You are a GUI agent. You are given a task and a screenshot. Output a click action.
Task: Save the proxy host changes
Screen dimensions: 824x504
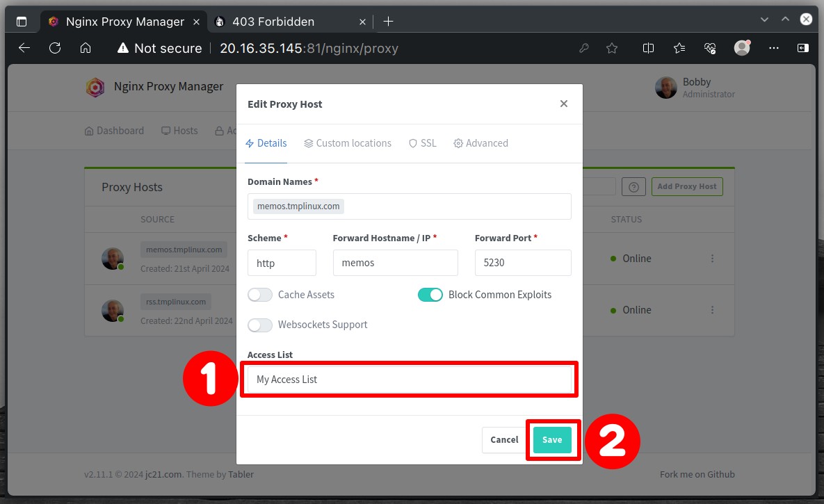click(x=552, y=440)
